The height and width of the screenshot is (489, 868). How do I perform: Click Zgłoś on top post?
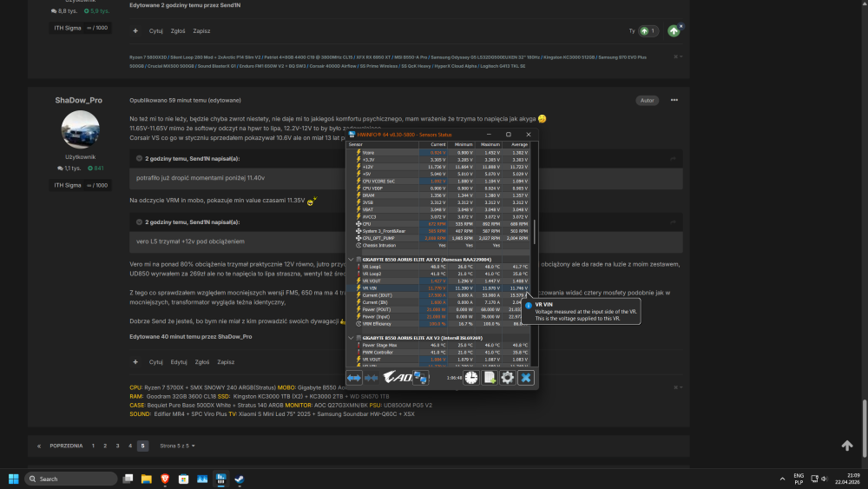pos(178,31)
